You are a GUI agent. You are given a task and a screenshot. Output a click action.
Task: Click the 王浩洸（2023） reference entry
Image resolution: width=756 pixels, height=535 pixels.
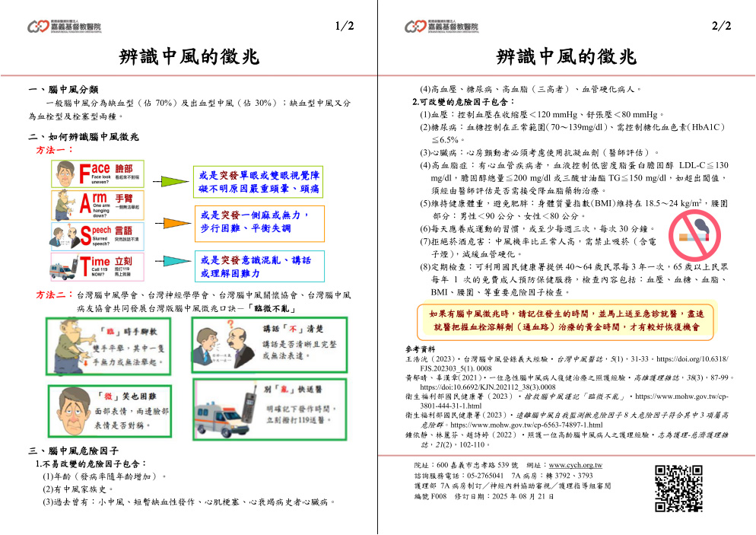567,364
